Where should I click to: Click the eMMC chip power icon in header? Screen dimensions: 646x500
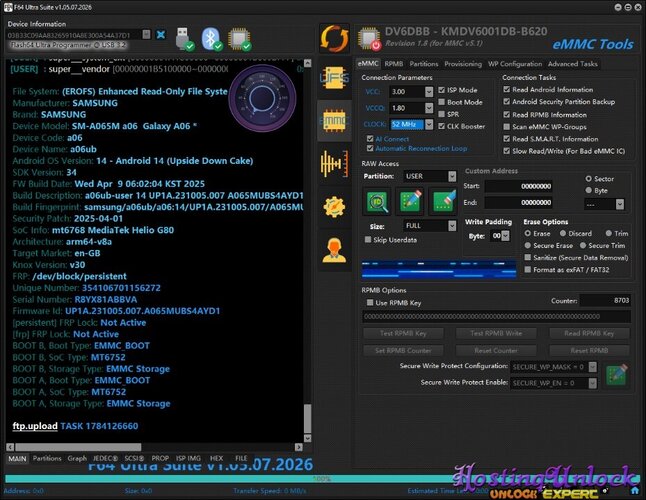pos(369,39)
